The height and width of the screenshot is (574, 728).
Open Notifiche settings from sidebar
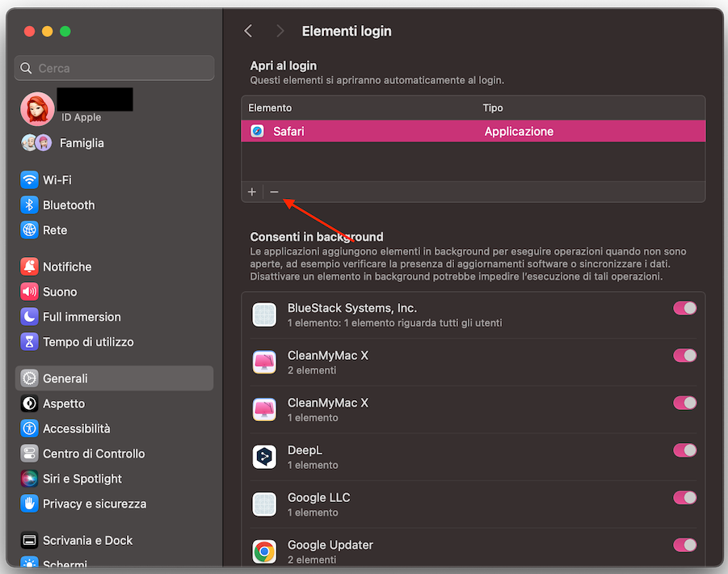tap(31, 266)
